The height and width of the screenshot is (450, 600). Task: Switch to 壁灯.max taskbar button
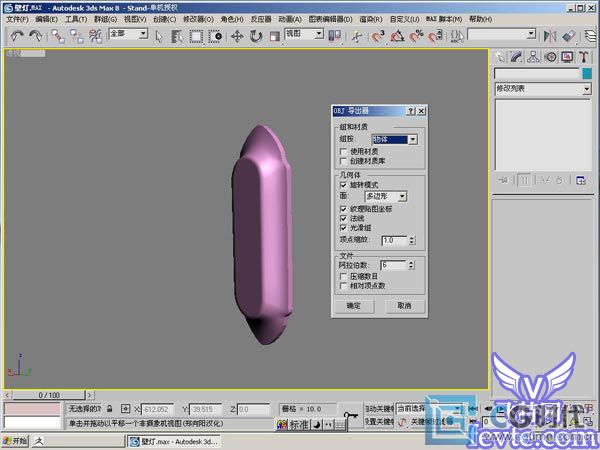coord(174,441)
